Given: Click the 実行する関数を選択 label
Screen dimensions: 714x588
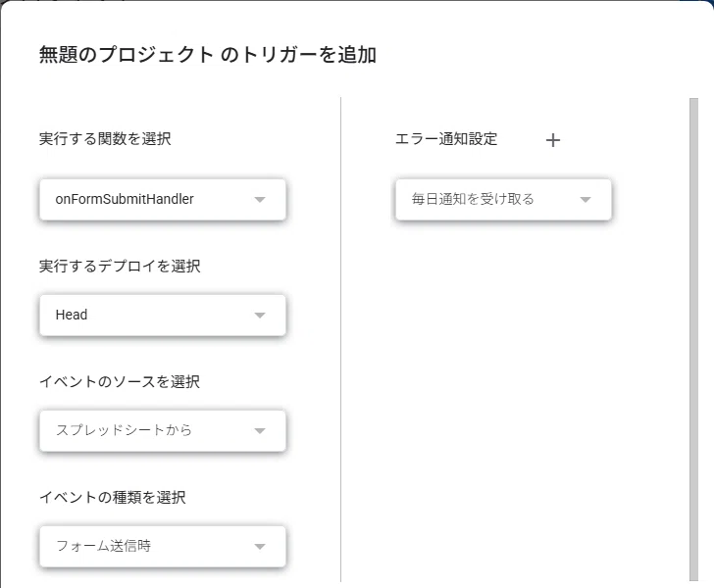Looking at the screenshot, I should point(105,139).
